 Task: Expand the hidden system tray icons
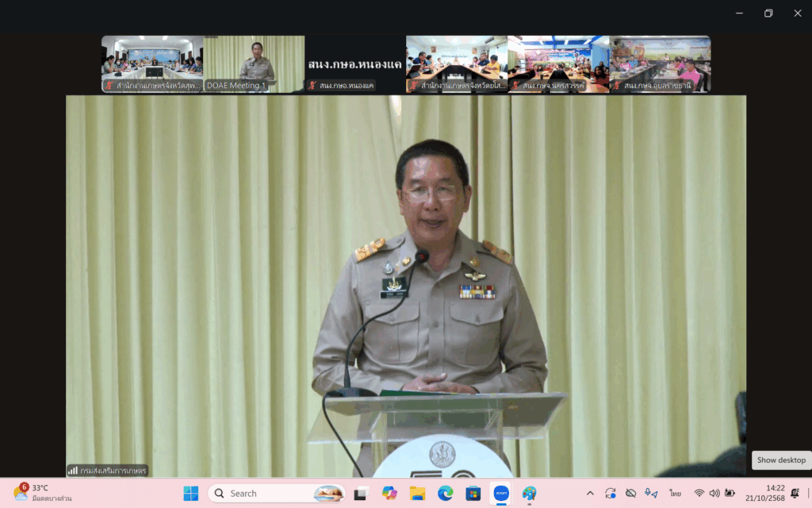tap(589, 494)
